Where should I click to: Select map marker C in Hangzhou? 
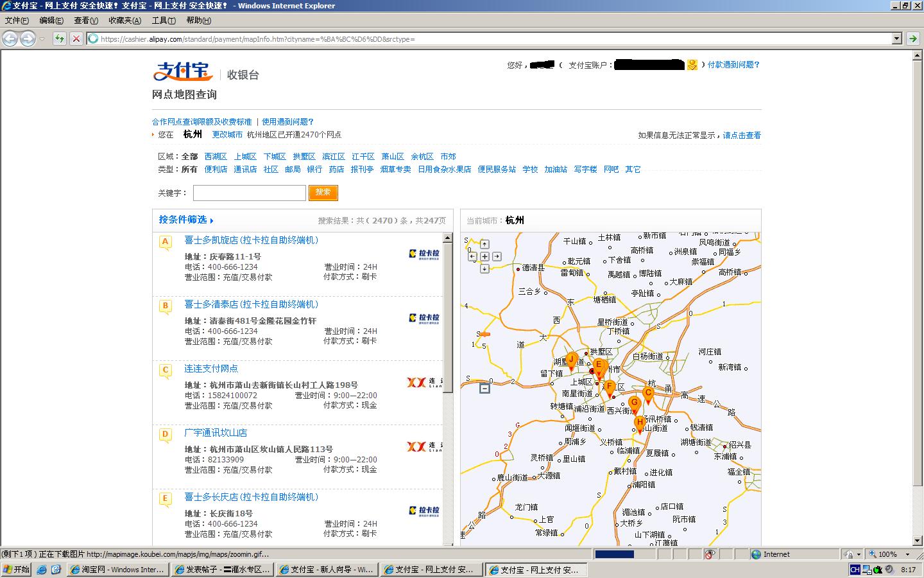648,392
